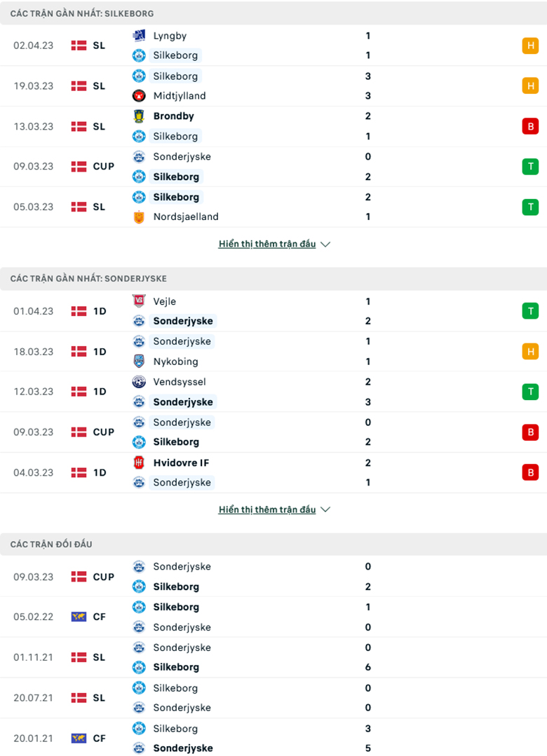Click the red B badge on the Brondby row
The width and height of the screenshot is (547, 756).
531,126
